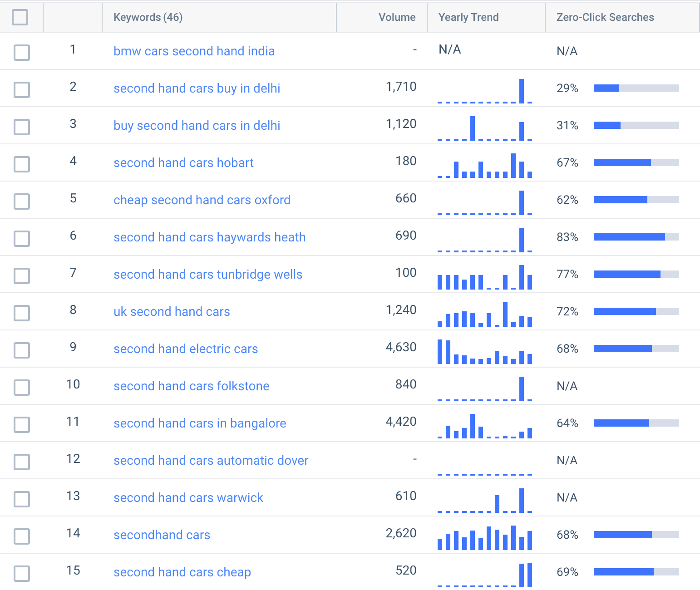Tick the checkbox for row 1
This screenshot has height=590, width=700.
pyautogui.click(x=21, y=52)
